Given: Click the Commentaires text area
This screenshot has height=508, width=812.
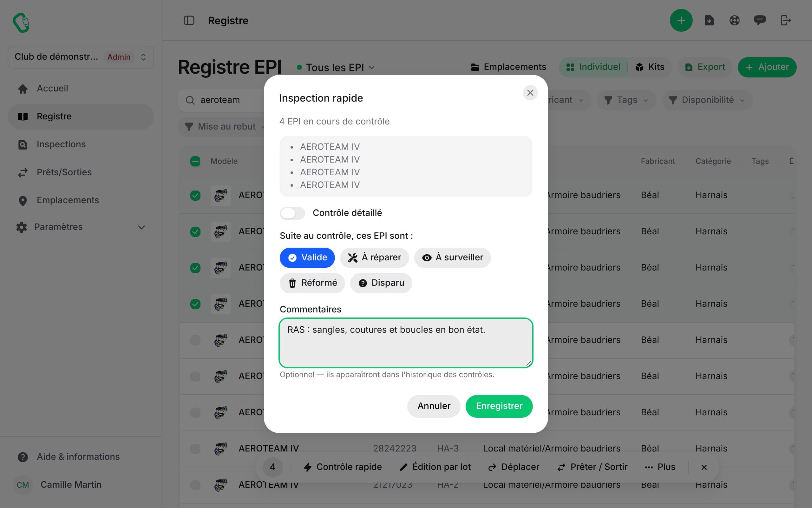Looking at the screenshot, I should click(406, 343).
